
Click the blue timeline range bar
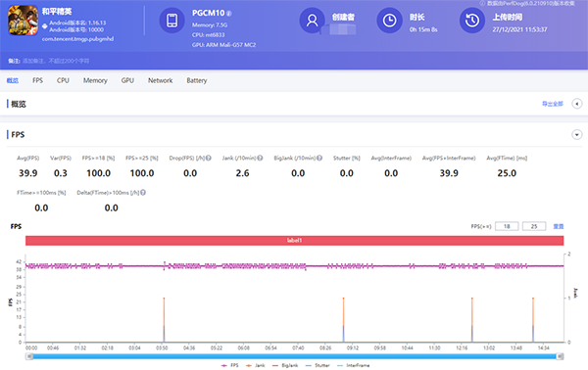point(294,356)
